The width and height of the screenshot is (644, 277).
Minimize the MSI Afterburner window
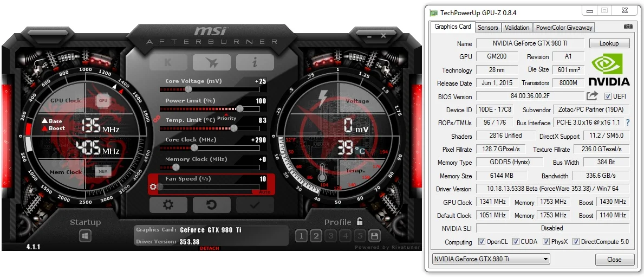369,36
